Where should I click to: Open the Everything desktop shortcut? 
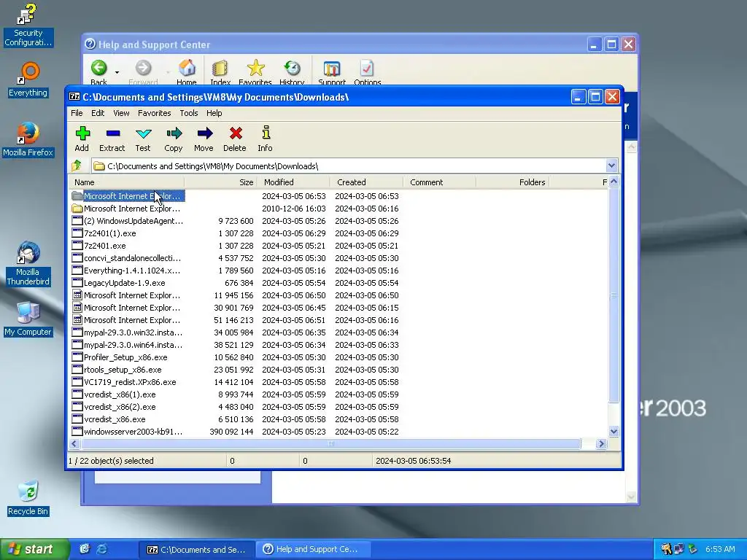28,79
